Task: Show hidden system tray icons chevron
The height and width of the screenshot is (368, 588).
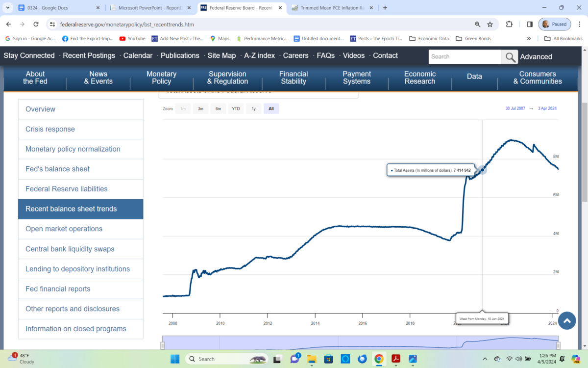Action: pos(485,359)
